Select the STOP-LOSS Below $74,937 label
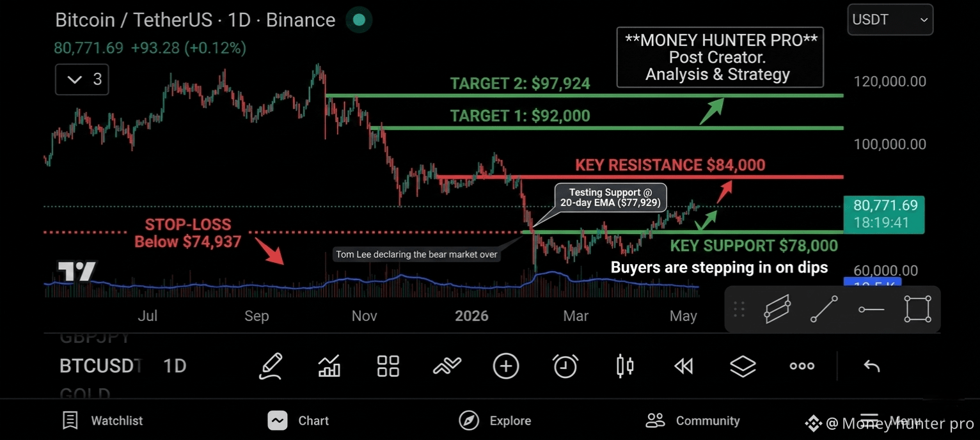Viewport: 980px width, 440px height. pyautogui.click(x=187, y=233)
